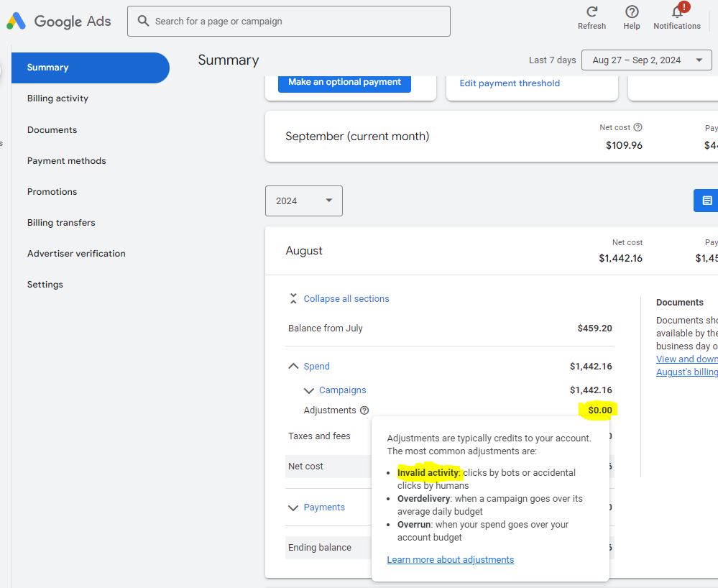Click the Net cost help icon
Image resolution: width=718 pixels, height=588 pixels.
[638, 127]
